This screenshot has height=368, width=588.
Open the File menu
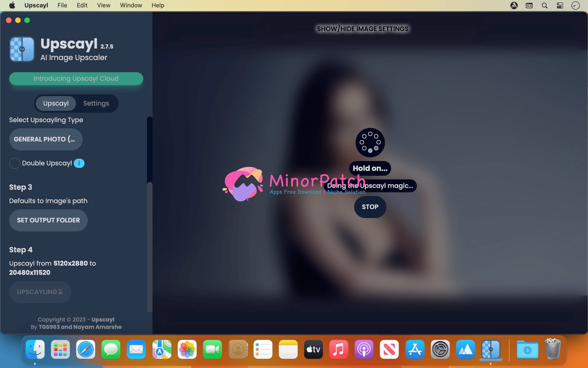(62, 6)
